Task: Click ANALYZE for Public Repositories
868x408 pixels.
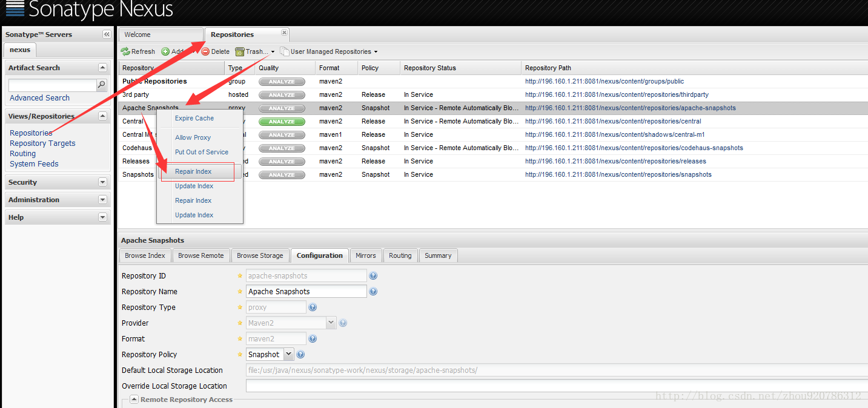Action: 282,82
